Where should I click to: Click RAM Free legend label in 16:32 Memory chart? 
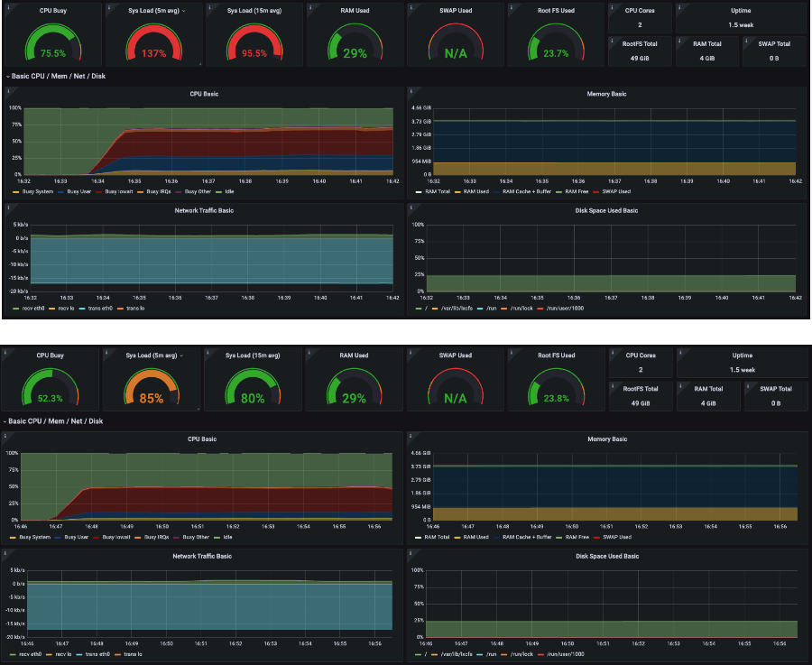pyautogui.click(x=577, y=191)
